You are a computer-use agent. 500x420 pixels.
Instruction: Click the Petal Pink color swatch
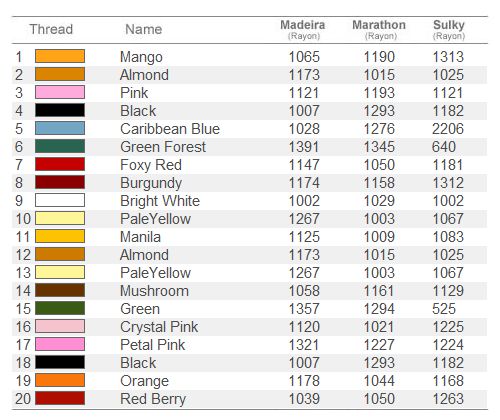[60, 344]
